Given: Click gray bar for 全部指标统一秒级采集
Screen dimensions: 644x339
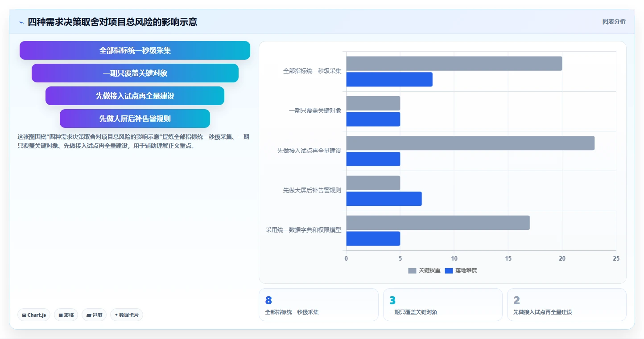Looking at the screenshot, I should click(454, 63).
